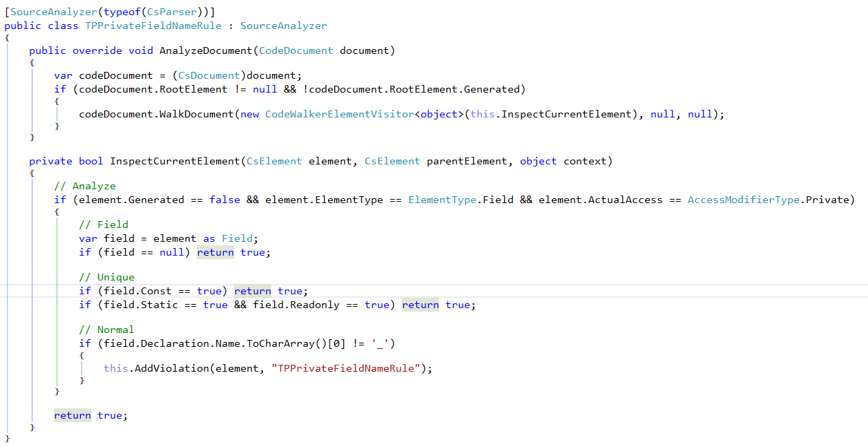
Task: Click the CodeDocument parameter type
Action: [296, 50]
